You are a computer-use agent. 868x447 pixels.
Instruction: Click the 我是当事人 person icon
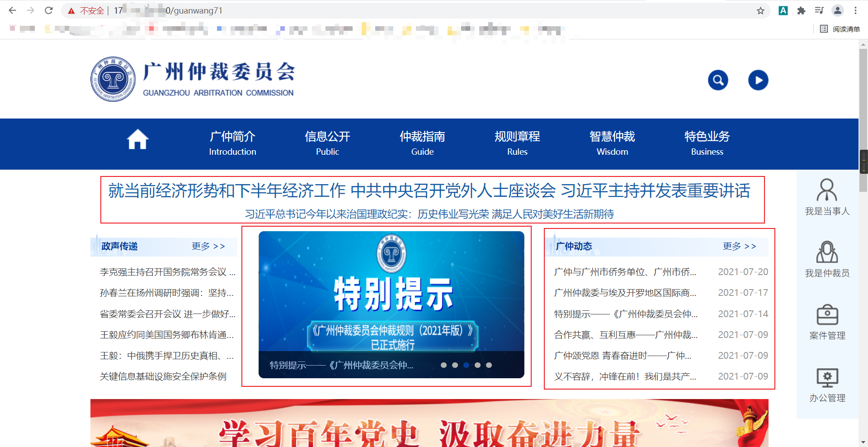[x=827, y=190]
